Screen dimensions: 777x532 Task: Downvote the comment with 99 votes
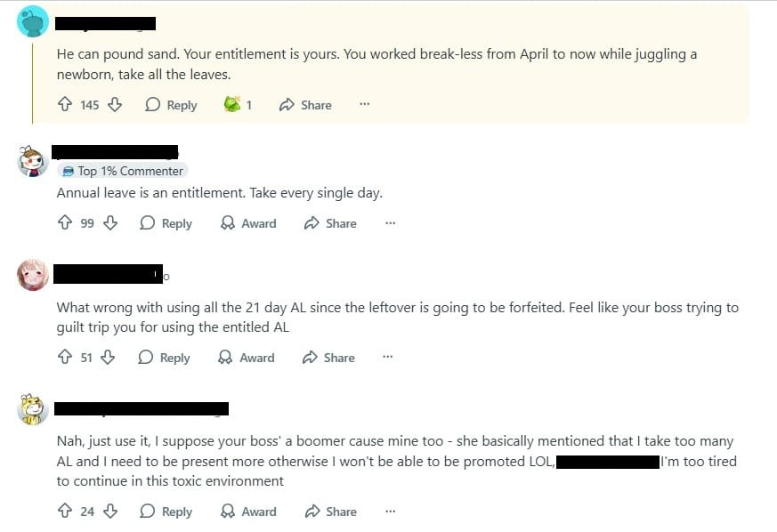click(x=110, y=223)
